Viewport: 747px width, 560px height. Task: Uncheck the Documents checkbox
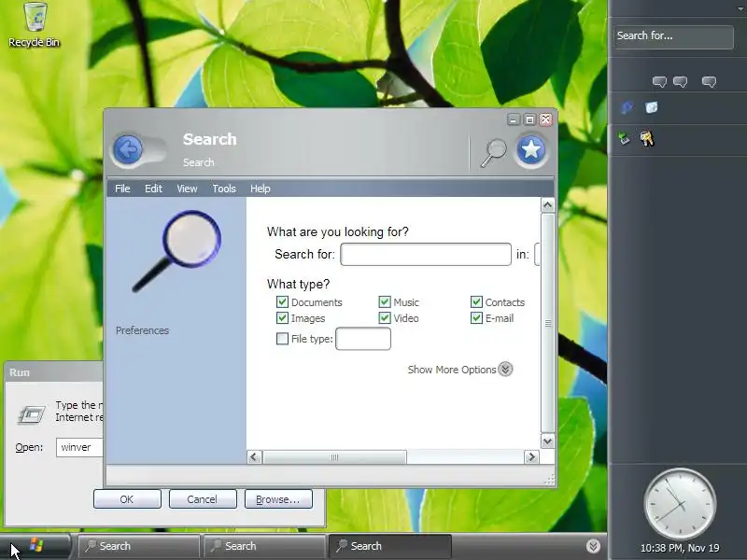click(282, 301)
